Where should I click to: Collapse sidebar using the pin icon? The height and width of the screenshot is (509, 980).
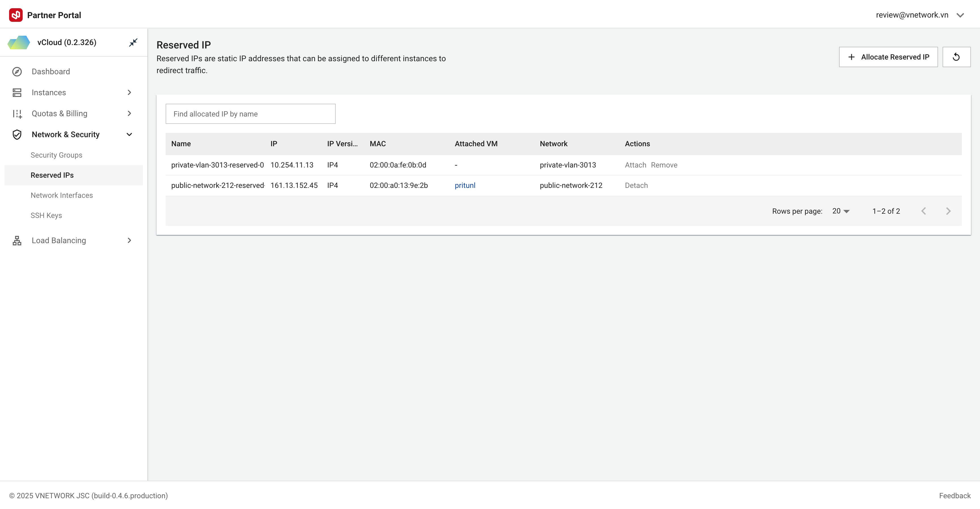(133, 42)
